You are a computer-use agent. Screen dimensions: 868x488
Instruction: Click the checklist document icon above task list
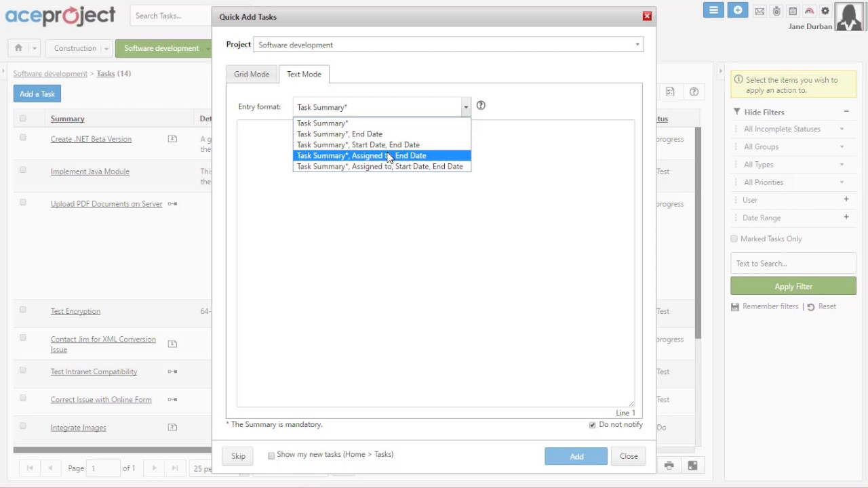[x=670, y=91]
